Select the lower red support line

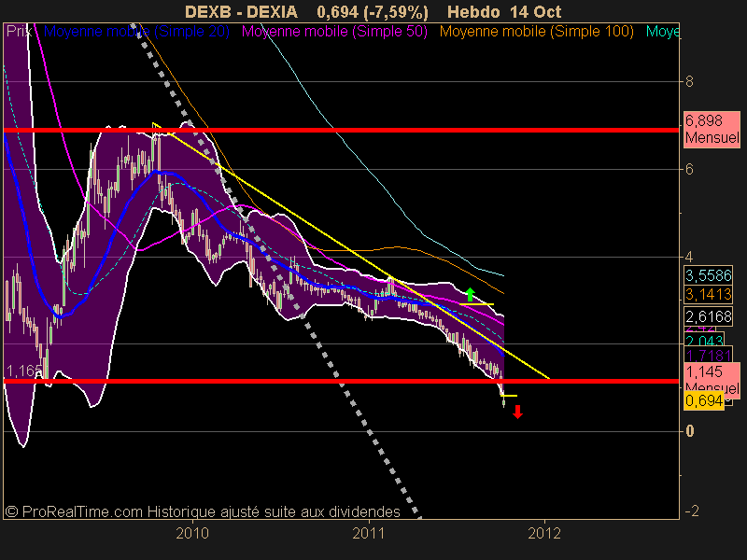pyautogui.click(x=341, y=381)
